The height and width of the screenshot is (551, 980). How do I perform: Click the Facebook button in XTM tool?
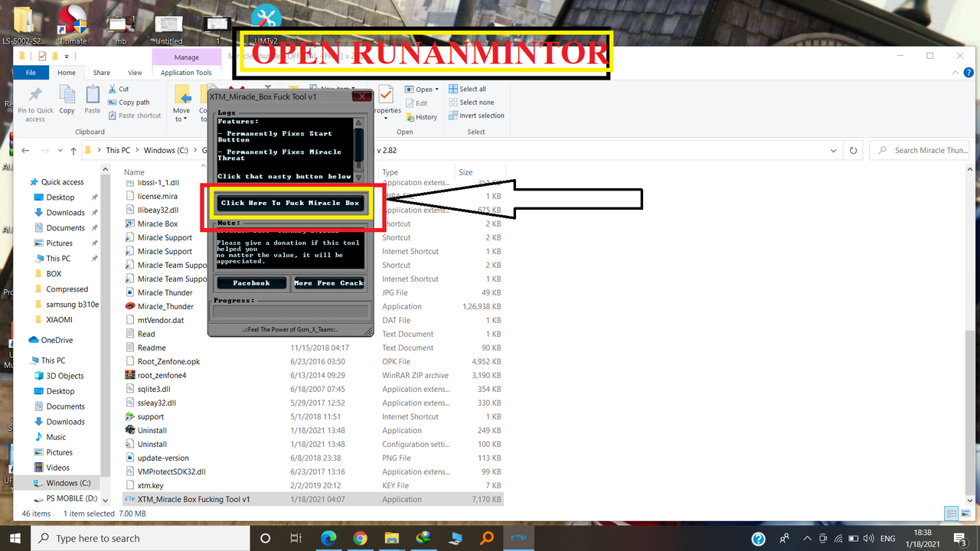click(x=251, y=283)
